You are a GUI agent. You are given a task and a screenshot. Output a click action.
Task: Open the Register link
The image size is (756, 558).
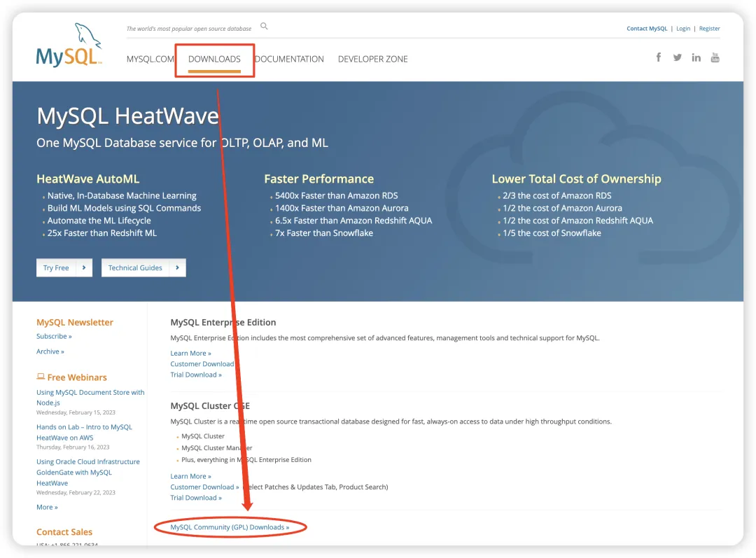[709, 29]
